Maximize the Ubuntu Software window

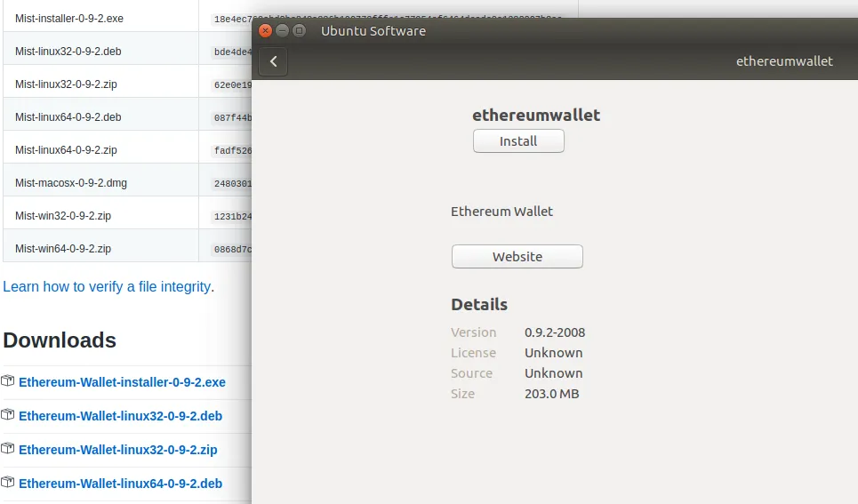point(300,30)
